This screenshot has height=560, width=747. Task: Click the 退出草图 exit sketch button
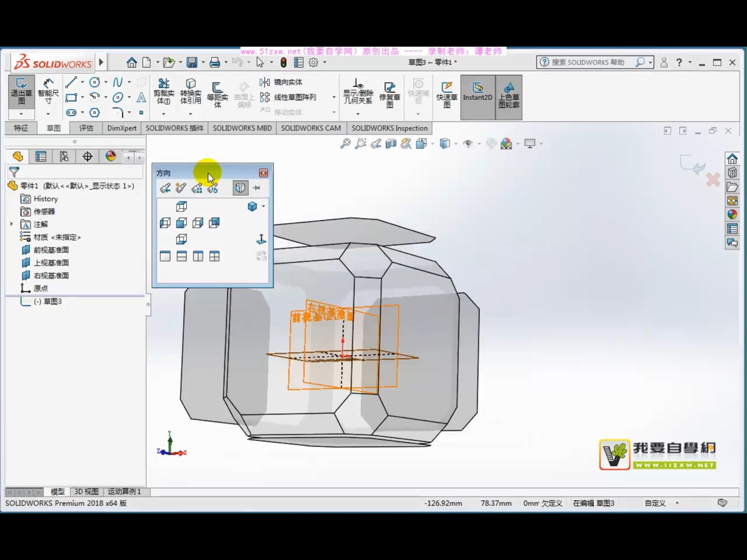(20, 91)
